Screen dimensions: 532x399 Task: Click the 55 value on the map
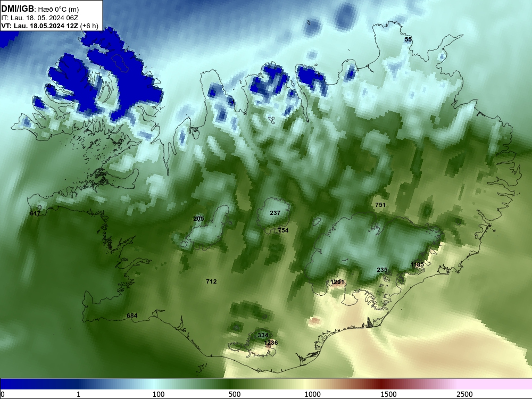pyautogui.click(x=408, y=39)
